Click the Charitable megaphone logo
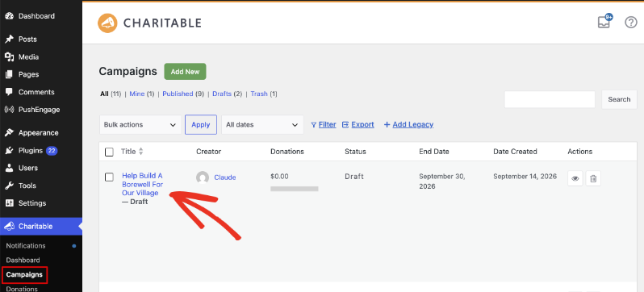The width and height of the screenshot is (644, 292). click(107, 23)
